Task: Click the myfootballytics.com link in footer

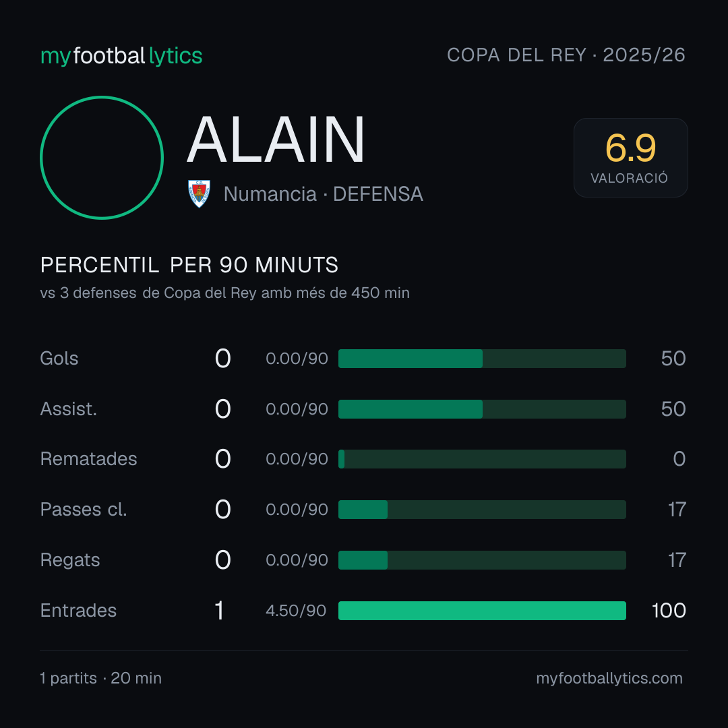Action: 609,678
